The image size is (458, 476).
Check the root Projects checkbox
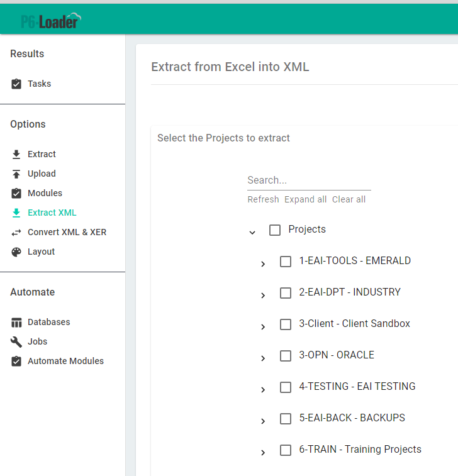click(275, 230)
